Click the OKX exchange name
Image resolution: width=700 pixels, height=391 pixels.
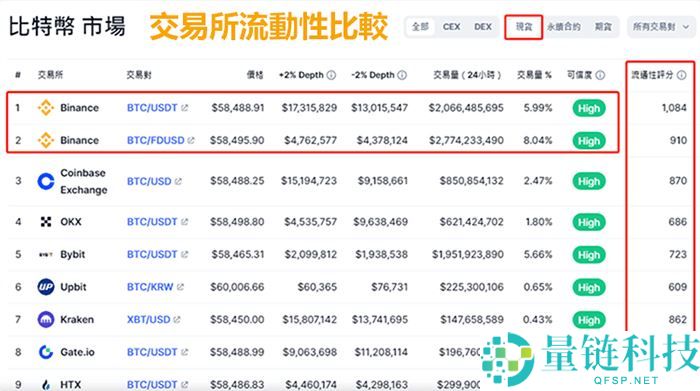(x=71, y=222)
